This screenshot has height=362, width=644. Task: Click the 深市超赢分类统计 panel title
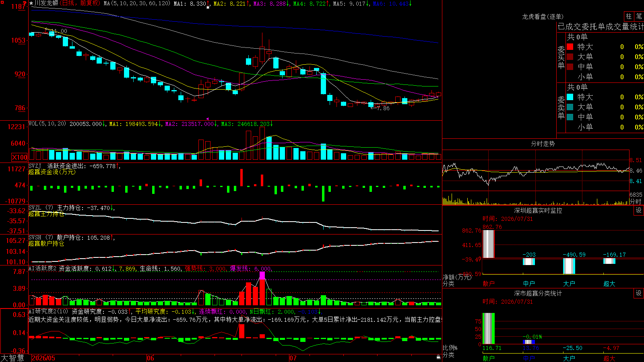[x=538, y=293]
